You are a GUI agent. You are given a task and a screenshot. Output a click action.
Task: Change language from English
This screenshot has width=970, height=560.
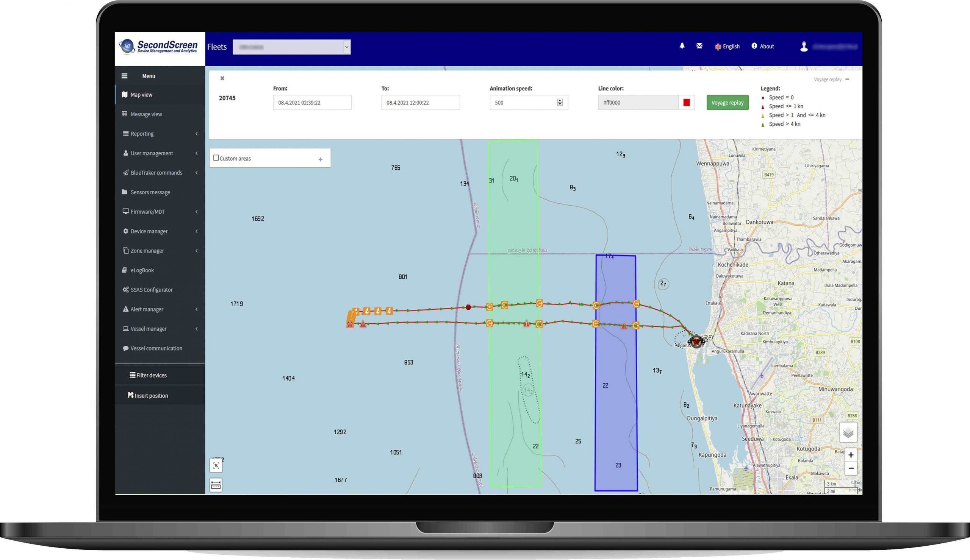pyautogui.click(x=727, y=47)
